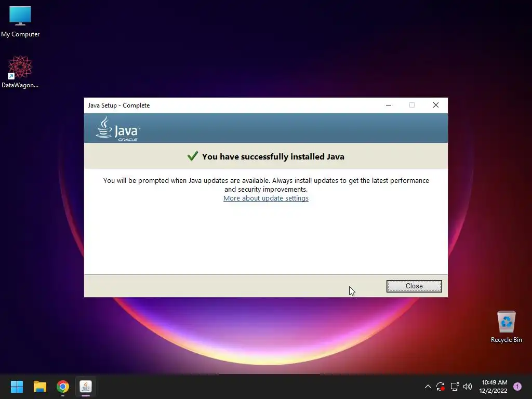Close the Java Setup dialog with Close button
532x399 pixels.
pos(414,286)
